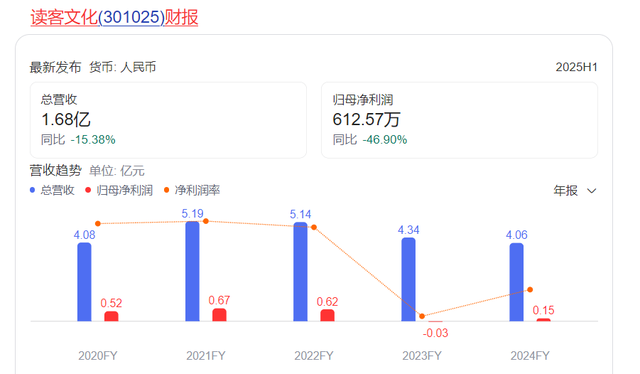Image resolution: width=640 pixels, height=374 pixels.
Task: Open the 读客文化(301025)财报 title link
Action: click(x=114, y=18)
